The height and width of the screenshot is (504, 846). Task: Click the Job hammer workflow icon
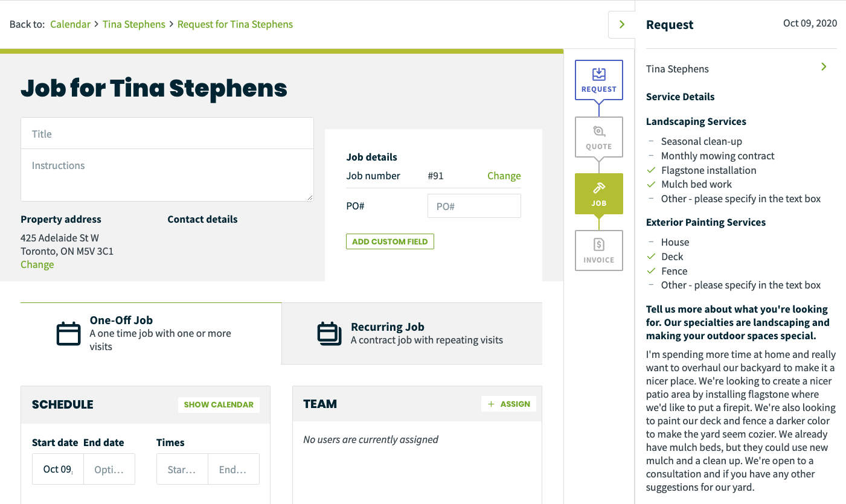pyautogui.click(x=598, y=188)
